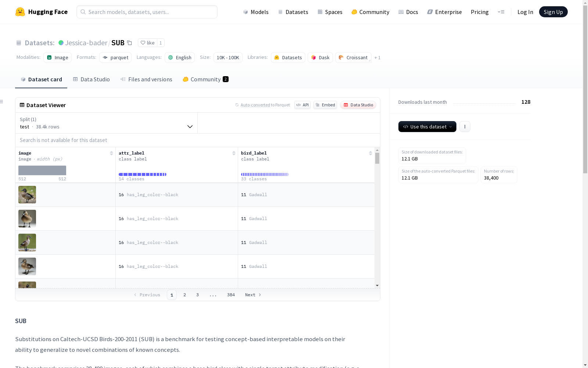Go to page 3 of viewer
The width and height of the screenshot is (588, 368).
click(197, 295)
